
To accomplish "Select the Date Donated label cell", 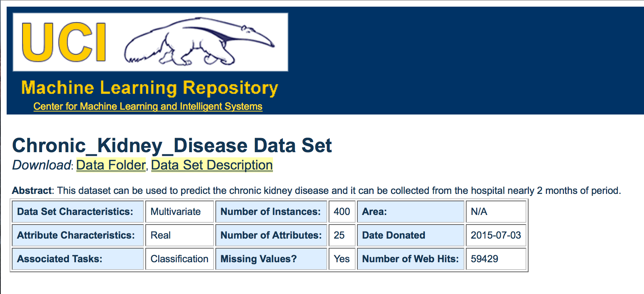I will click(x=410, y=235).
